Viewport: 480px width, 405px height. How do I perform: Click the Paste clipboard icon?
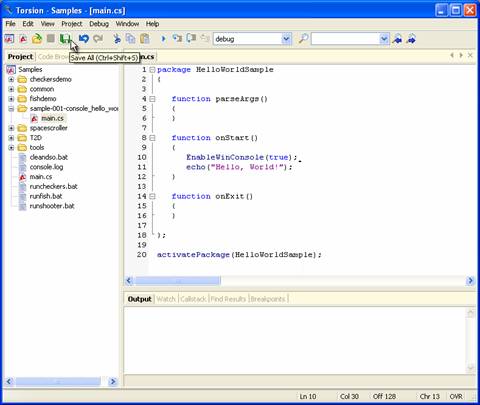[x=145, y=39]
